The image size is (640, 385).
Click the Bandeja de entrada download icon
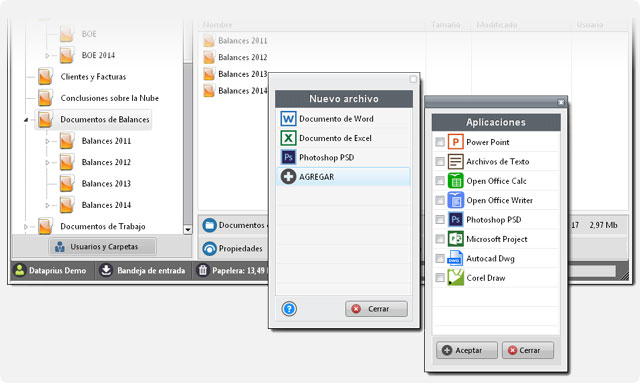point(106,270)
